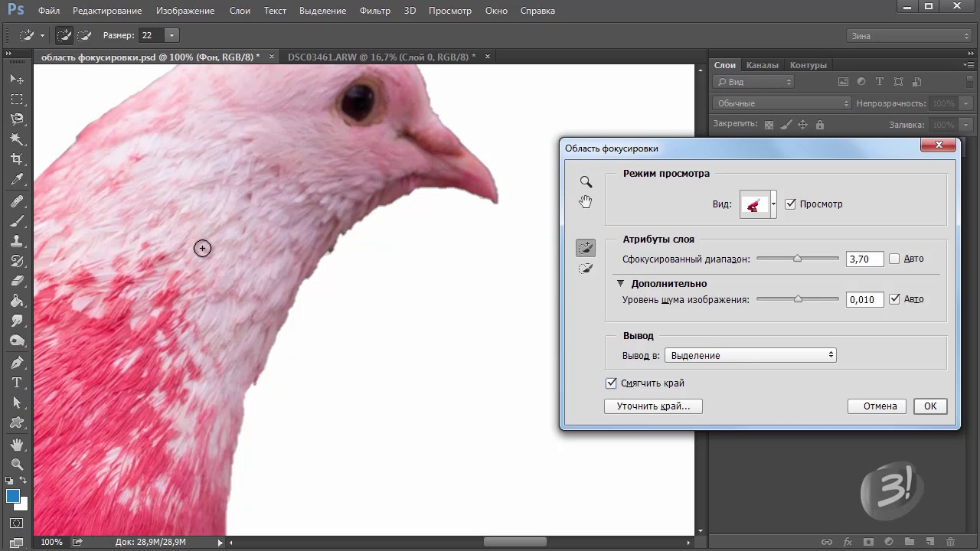This screenshot has width=980, height=551.
Task: Select the Eraser tool
Action: pyautogui.click(x=17, y=281)
